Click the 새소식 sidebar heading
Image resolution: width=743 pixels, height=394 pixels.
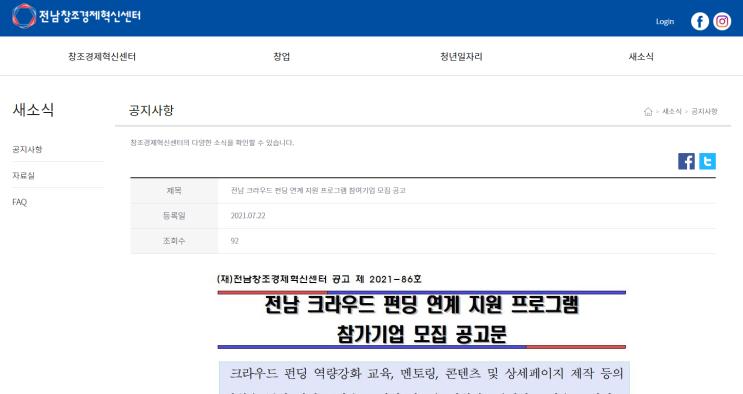pos(33,110)
